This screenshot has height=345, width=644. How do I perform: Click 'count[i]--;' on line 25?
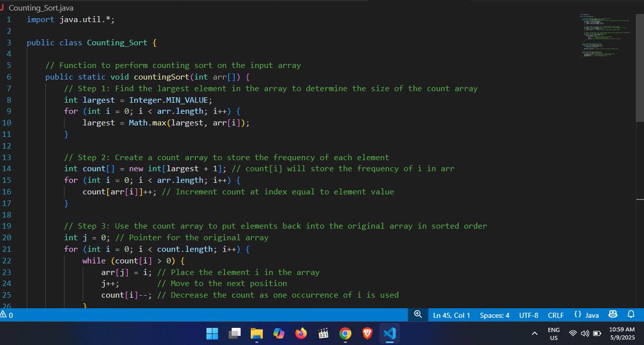pyautogui.click(x=127, y=295)
